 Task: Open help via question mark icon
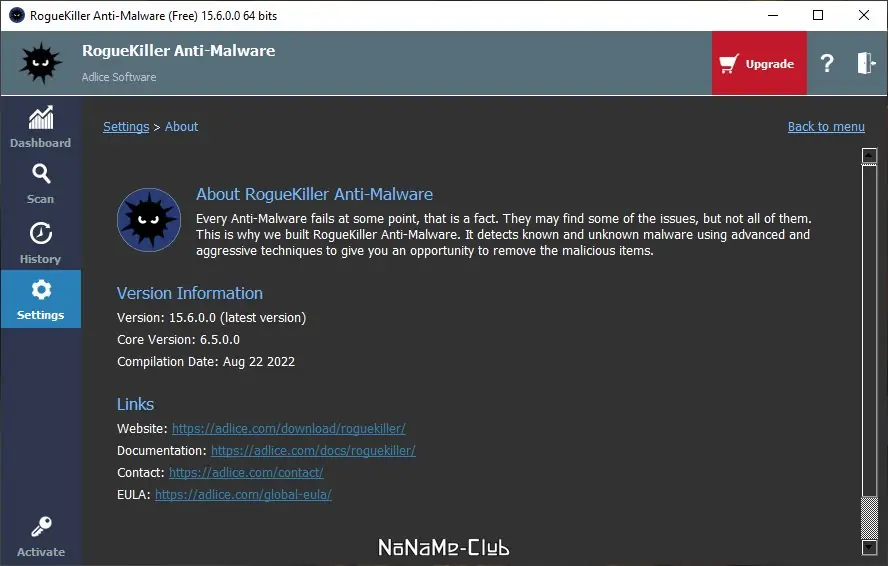[827, 63]
